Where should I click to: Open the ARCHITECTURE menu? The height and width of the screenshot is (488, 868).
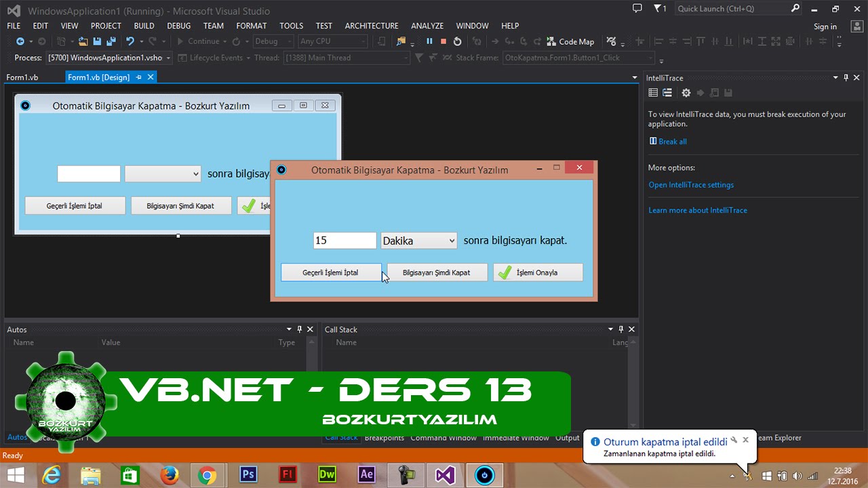pos(372,26)
